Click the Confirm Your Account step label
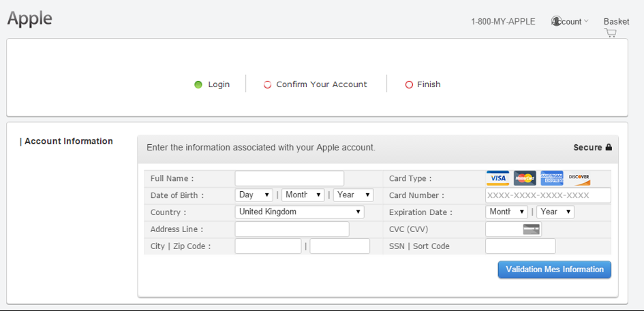Image resolution: width=644 pixels, height=311 pixels. pyautogui.click(x=322, y=84)
